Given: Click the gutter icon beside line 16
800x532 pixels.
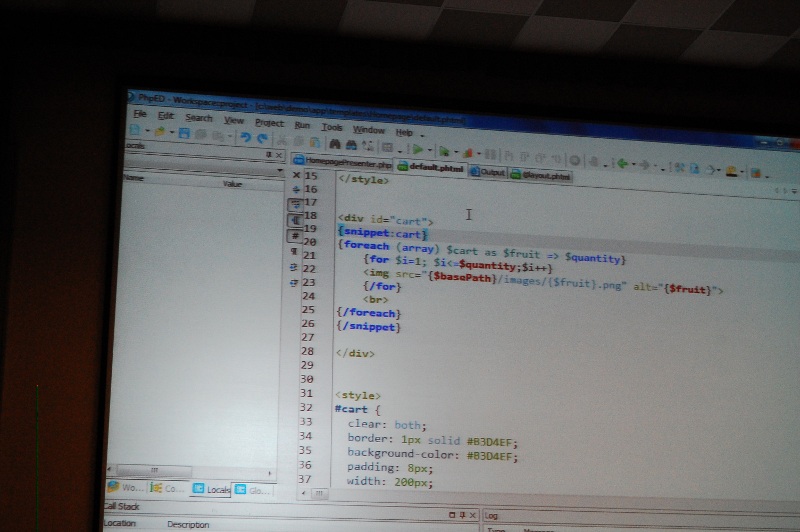Looking at the screenshot, I should coord(296,189).
